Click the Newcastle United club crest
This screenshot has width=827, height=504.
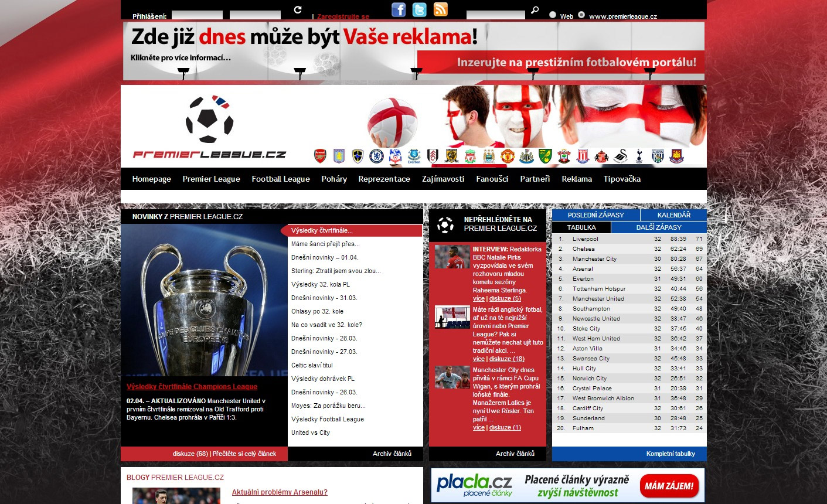pos(526,156)
